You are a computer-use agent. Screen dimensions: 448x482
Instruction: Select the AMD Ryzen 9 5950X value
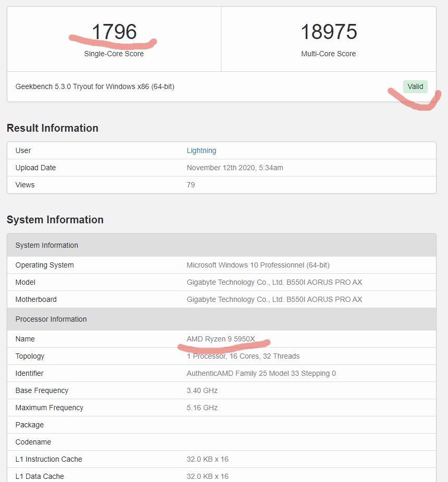coord(221,339)
